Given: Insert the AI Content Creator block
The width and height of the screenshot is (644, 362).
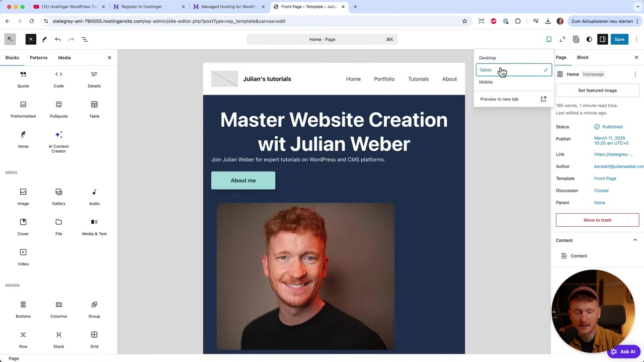Looking at the screenshot, I should (x=58, y=141).
